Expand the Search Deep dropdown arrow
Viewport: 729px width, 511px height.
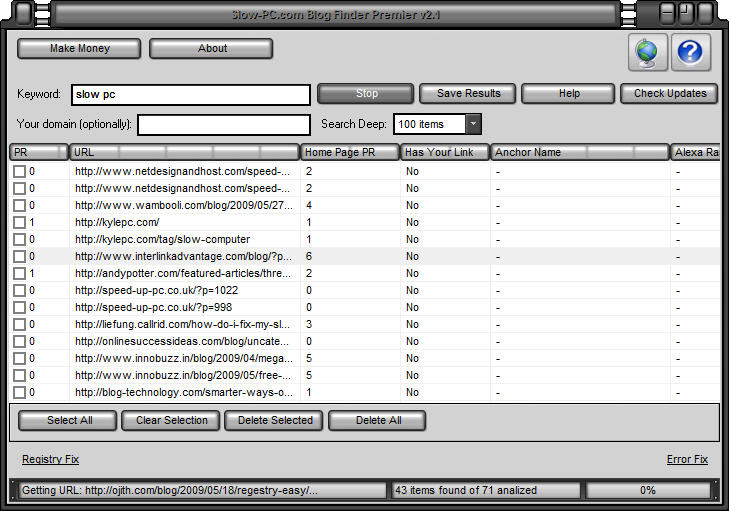tap(473, 124)
